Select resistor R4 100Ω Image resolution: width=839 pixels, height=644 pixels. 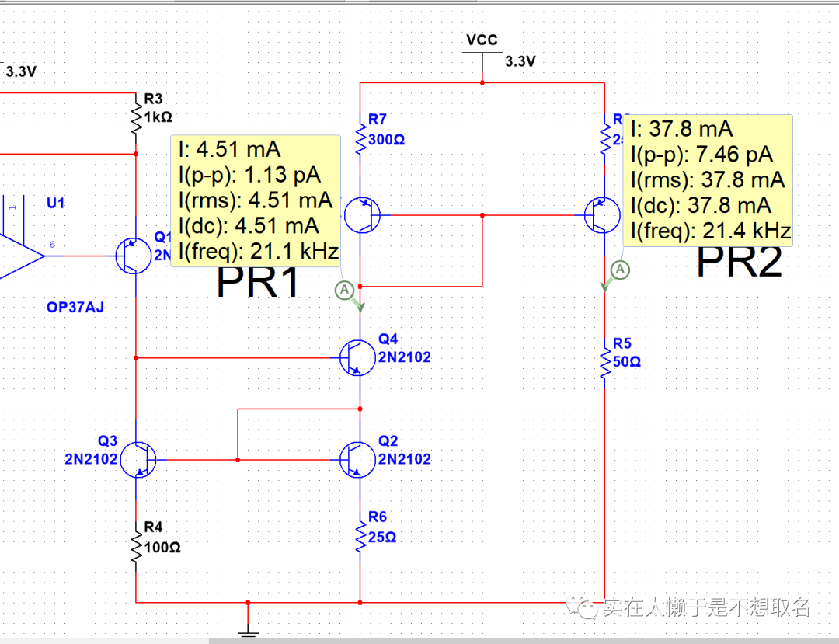tap(136, 547)
